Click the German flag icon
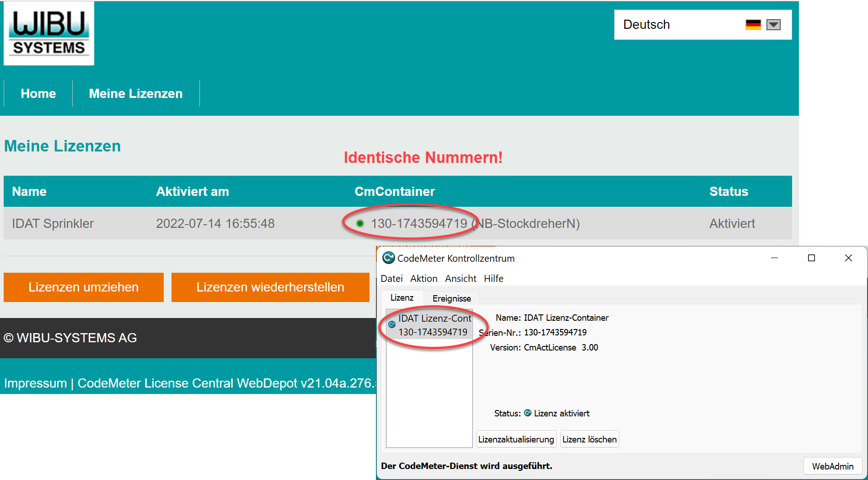Image resolution: width=868 pixels, height=480 pixels. coord(753,25)
